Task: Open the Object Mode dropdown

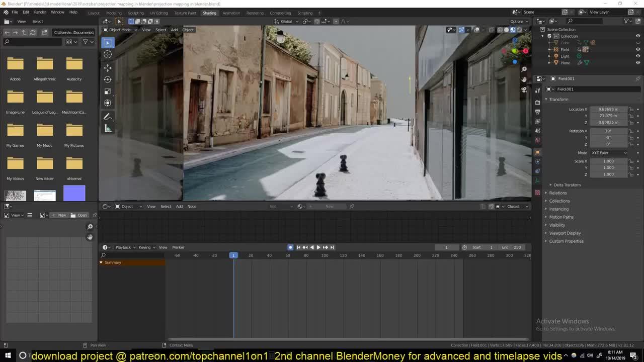Action: (119, 30)
